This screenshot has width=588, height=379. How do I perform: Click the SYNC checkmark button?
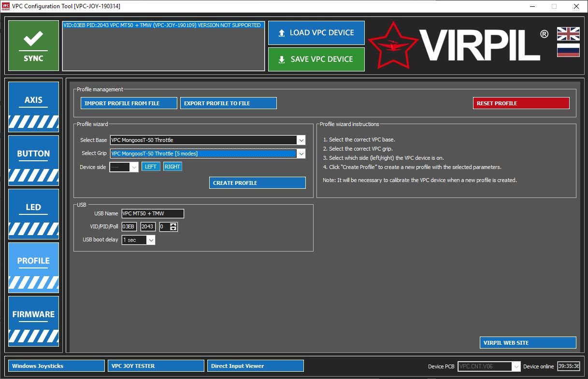(33, 46)
